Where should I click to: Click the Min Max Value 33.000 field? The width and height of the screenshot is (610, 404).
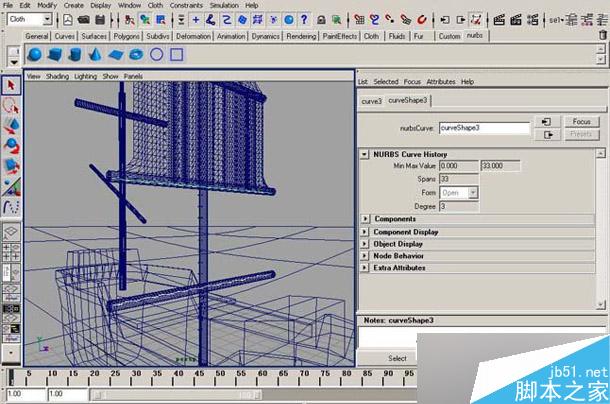(x=500, y=166)
